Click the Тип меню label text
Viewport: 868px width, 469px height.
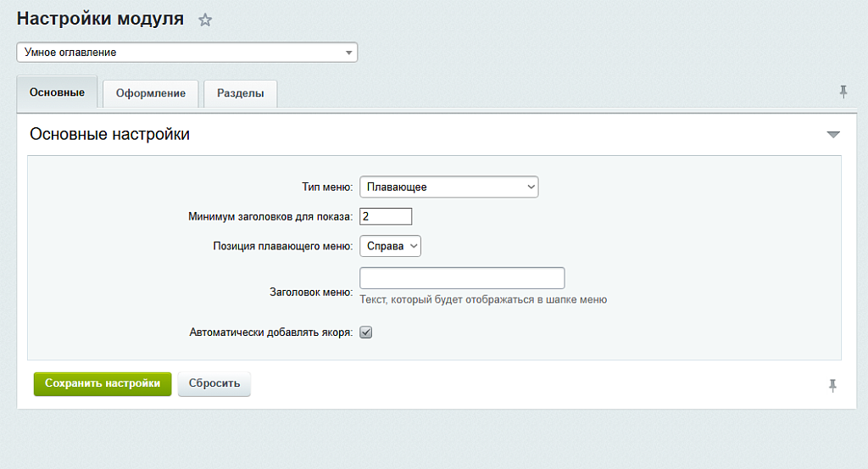tap(327, 187)
